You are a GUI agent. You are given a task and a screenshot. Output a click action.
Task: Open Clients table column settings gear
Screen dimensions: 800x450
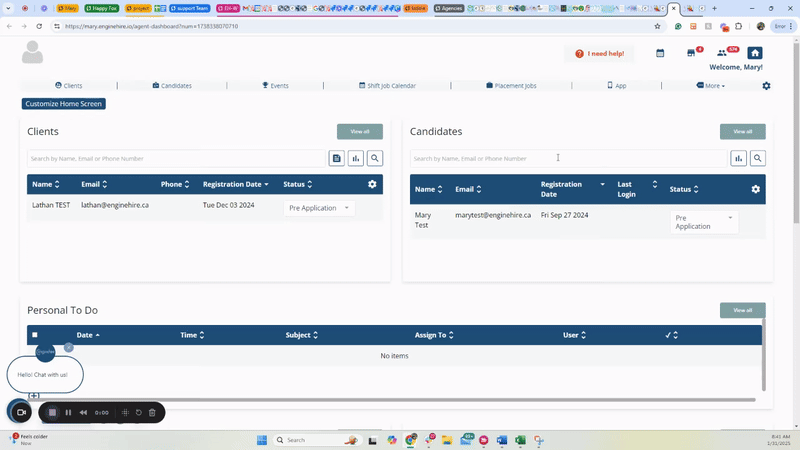[x=372, y=184]
